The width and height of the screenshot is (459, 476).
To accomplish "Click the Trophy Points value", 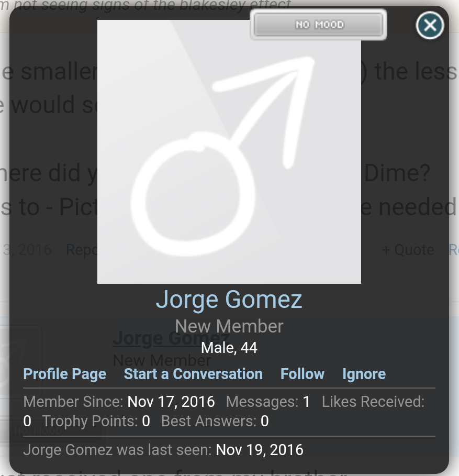I will pyautogui.click(x=146, y=421).
